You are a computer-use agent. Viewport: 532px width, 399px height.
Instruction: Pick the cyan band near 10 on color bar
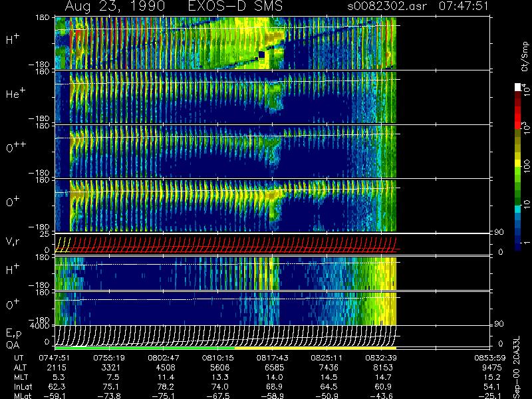pyautogui.click(x=518, y=209)
